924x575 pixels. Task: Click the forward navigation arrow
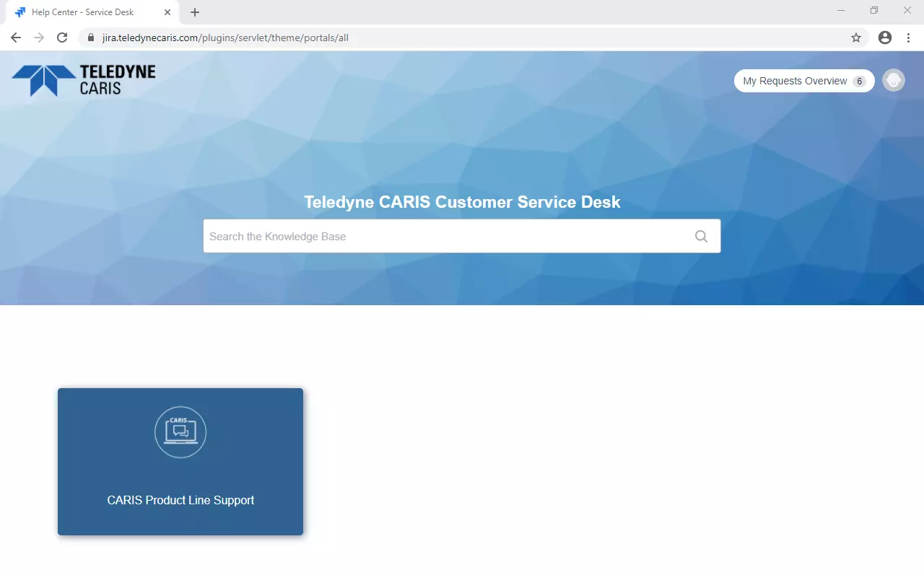tap(38, 37)
